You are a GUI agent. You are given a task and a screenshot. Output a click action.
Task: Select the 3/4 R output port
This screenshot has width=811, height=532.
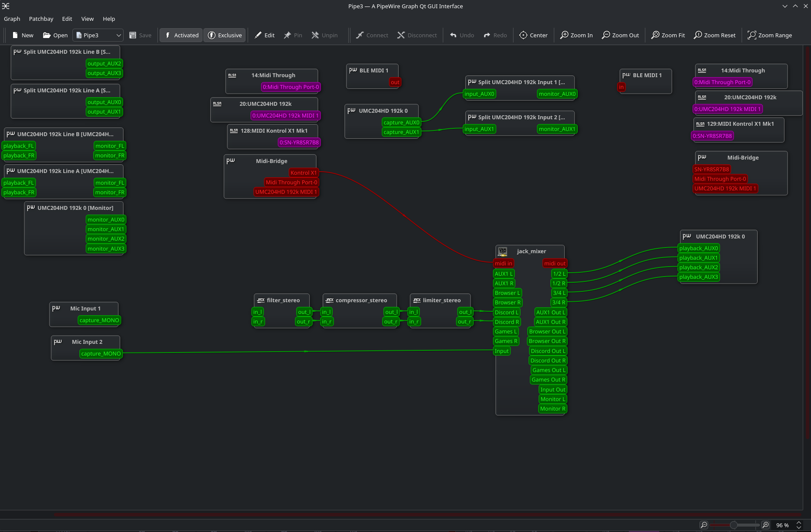(x=559, y=302)
